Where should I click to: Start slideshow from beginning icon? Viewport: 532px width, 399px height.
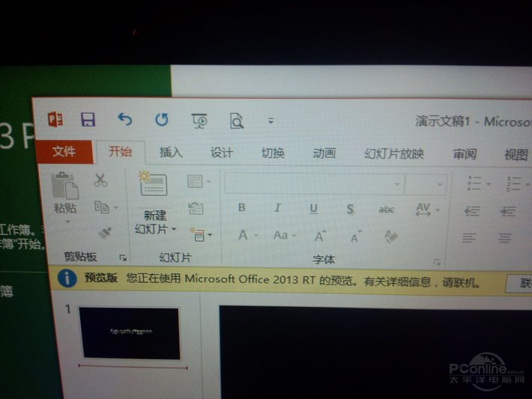point(199,121)
